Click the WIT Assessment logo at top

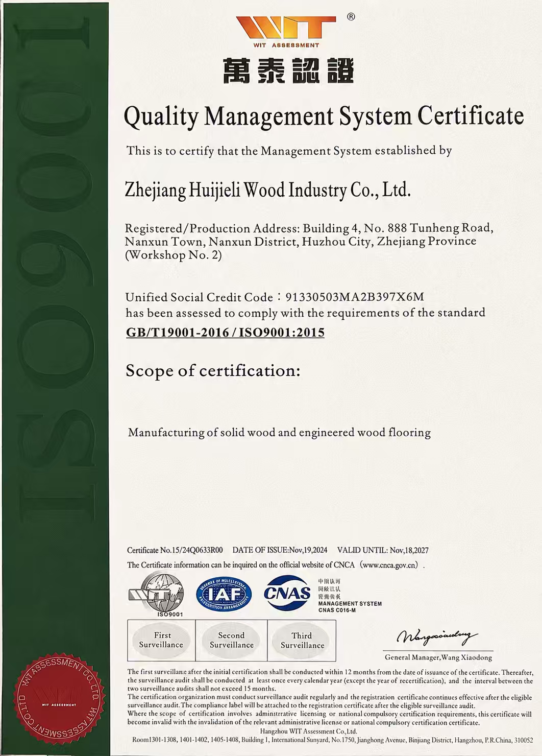pyautogui.click(x=286, y=32)
